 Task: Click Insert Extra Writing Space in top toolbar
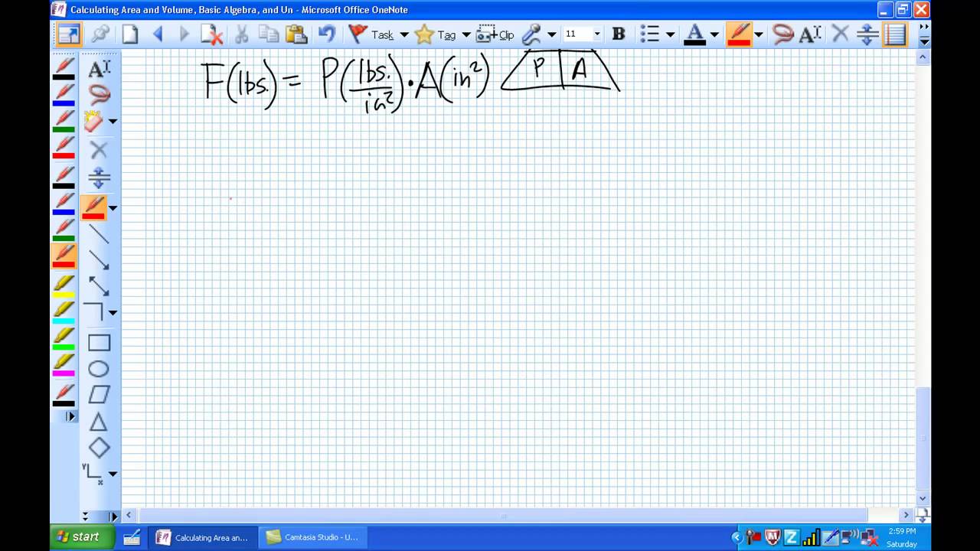[867, 34]
